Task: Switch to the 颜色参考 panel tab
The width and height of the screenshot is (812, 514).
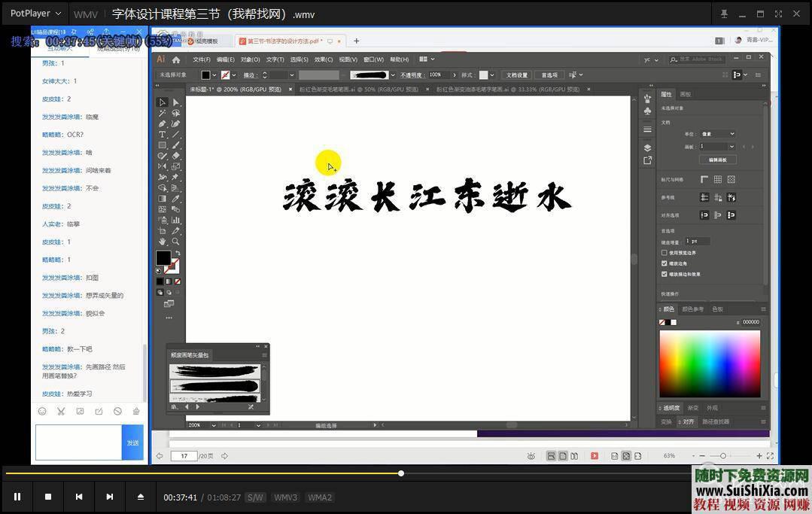Action: tap(692, 309)
